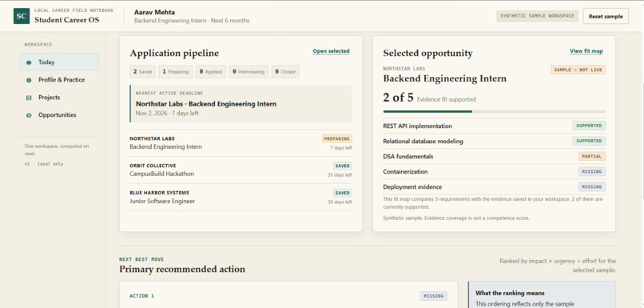Click MISSING badge beside Containerization
Viewport: 644px width, 308px height.
point(592,171)
